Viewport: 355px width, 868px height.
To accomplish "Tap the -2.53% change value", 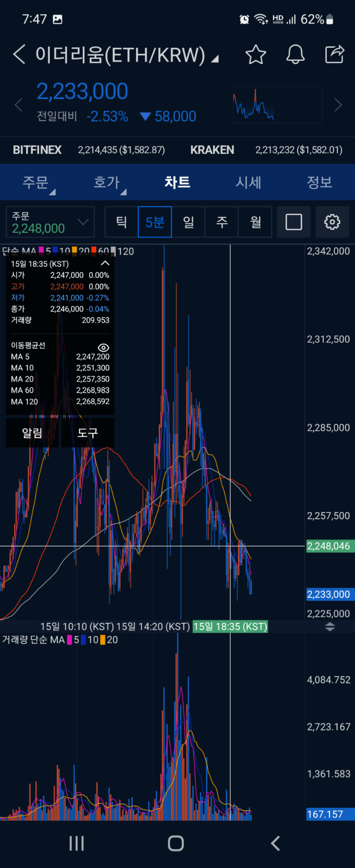I will pos(107,116).
